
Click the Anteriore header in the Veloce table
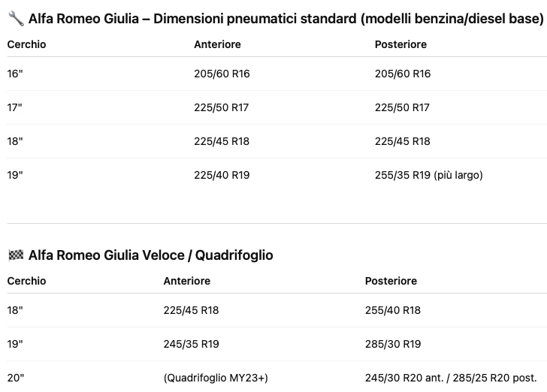(x=186, y=281)
